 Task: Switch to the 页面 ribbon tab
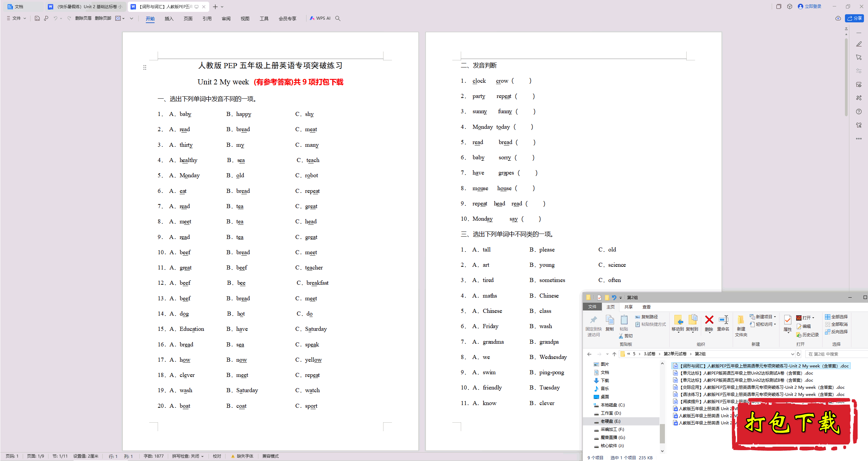tap(188, 19)
